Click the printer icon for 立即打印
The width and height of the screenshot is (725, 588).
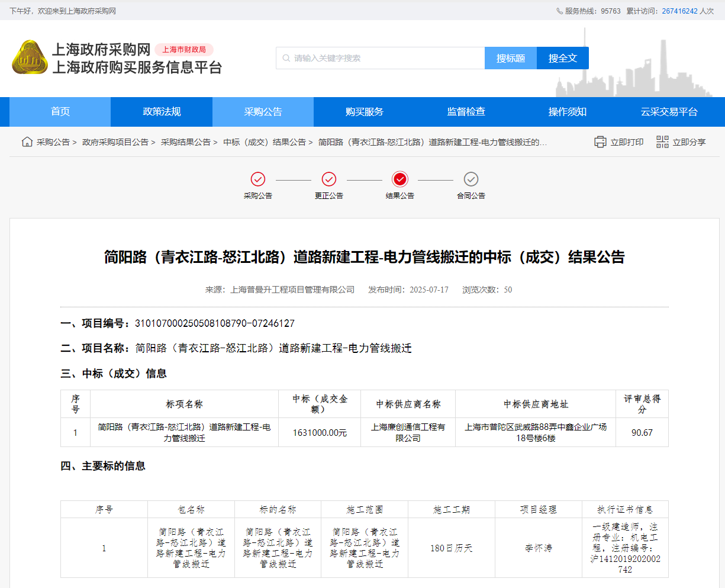point(600,142)
